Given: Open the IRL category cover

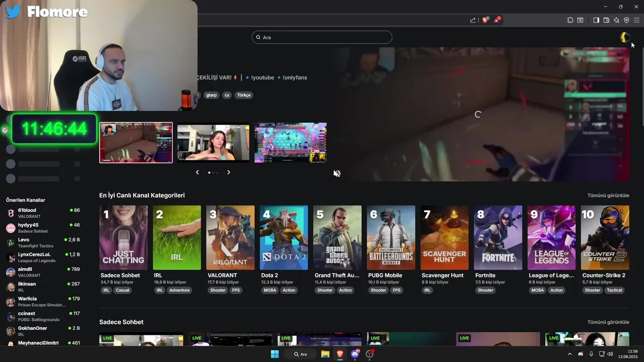Looking at the screenshot, I should (x=177, y=237).
